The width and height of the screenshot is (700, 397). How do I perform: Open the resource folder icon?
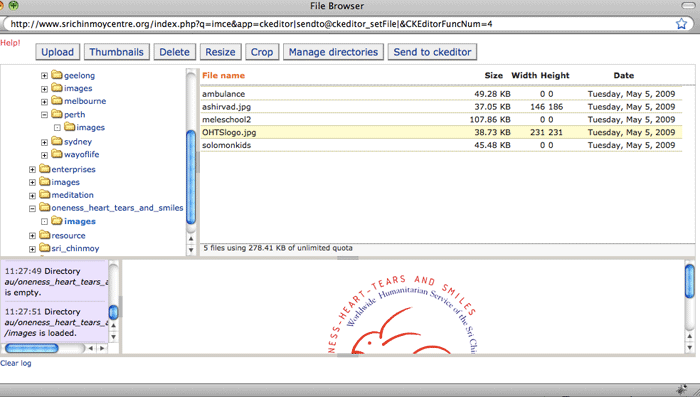pyautogui.click(x=45, y=234)
